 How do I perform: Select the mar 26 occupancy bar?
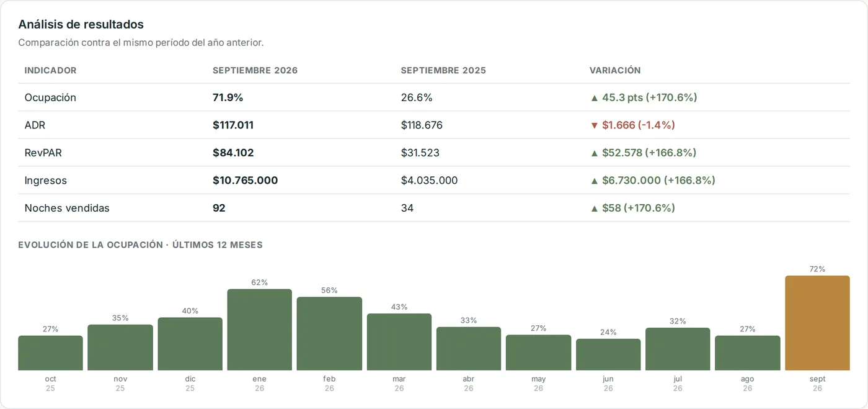pyautogui.click(x=399, y=342)
